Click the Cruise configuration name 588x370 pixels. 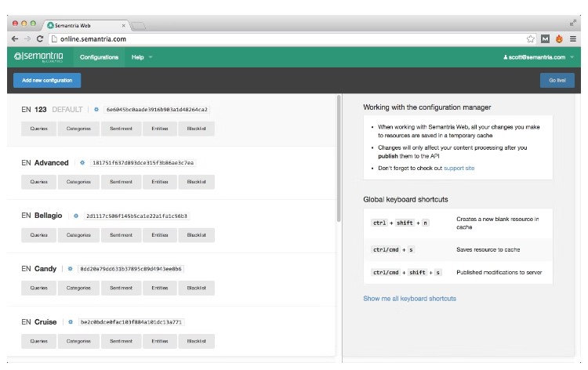(45, 322)
